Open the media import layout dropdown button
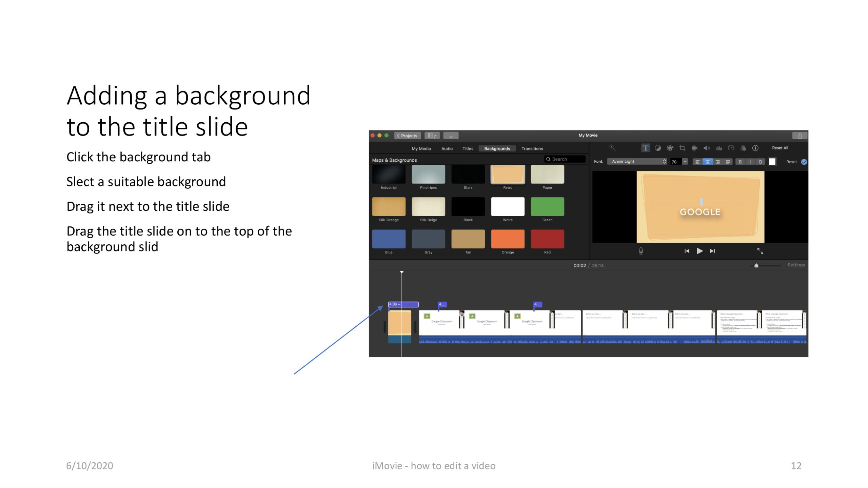This screenshot has width=868, height=488. pos(432,136)
